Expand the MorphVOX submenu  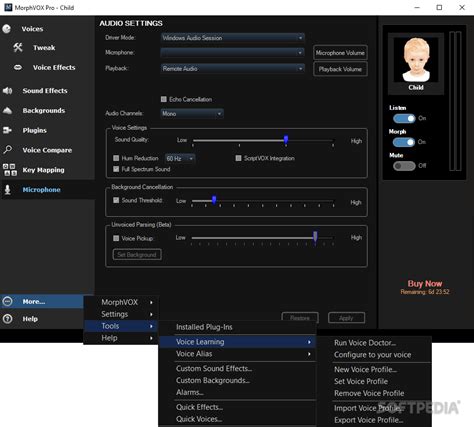121,302
